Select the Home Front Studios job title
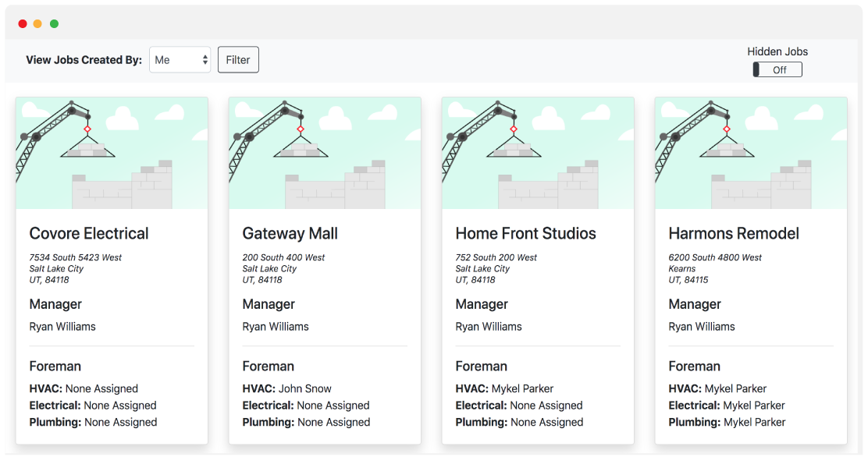Viewport: 868px width, 464px height. pyautogui.click(x=525, y=233)
